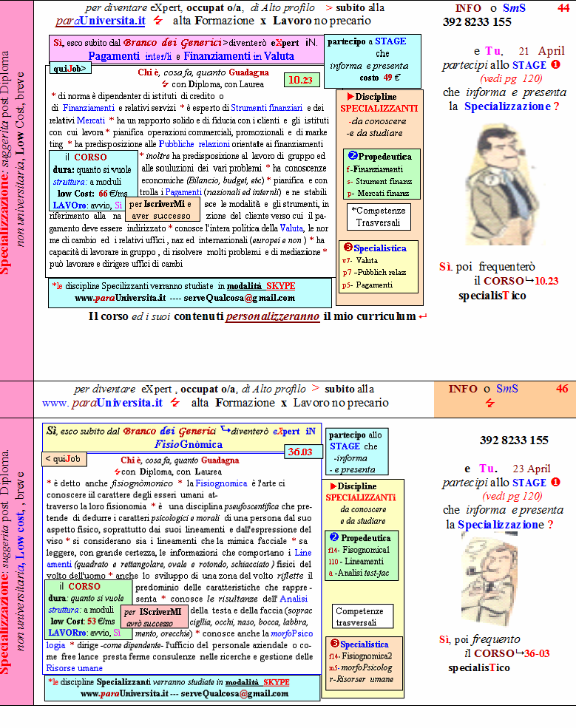
Task: Click '(vedi pg 120)' under the 21 April line
Action: (x=511, y=78)
